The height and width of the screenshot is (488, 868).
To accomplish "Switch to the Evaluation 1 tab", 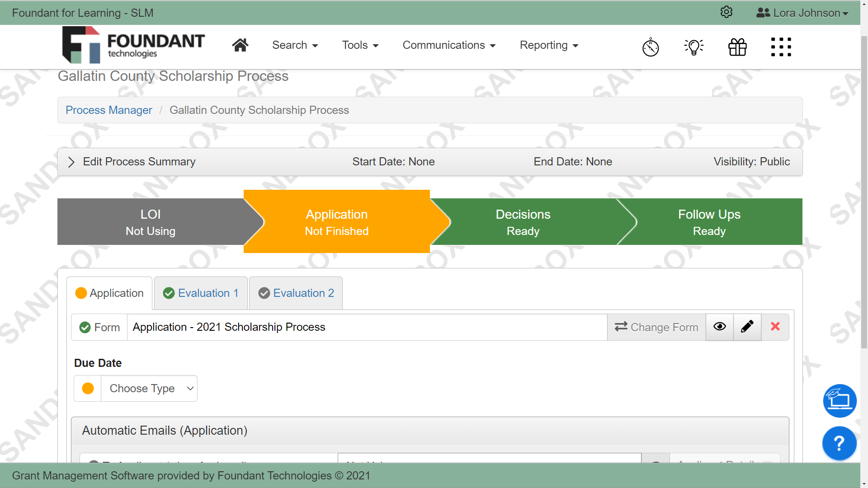I will click(201, 293).
